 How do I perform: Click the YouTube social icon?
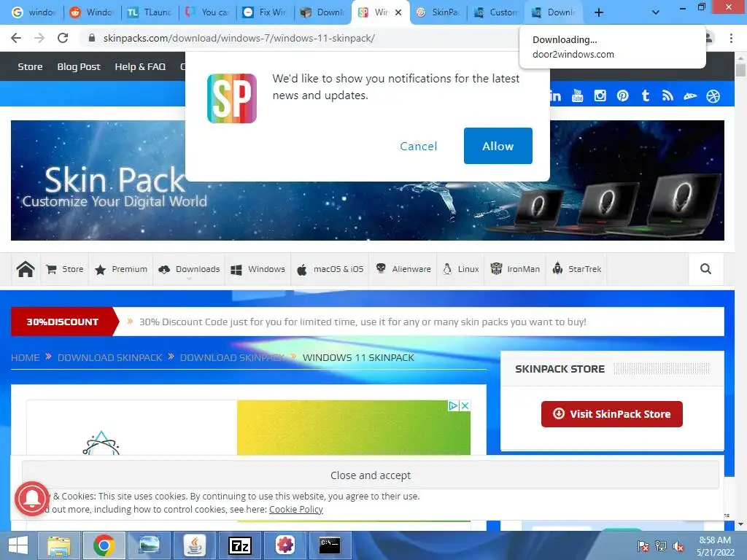[x=578, y=96]
